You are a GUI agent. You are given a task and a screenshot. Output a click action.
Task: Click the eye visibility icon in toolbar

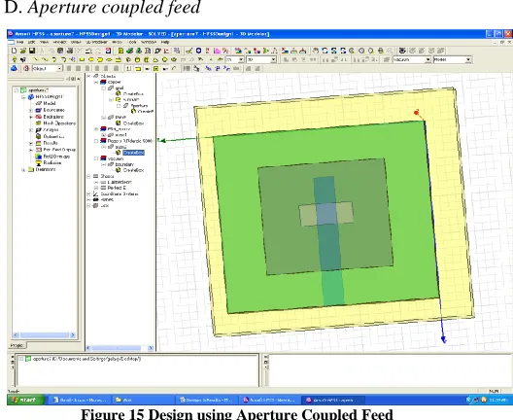point(402,51)
